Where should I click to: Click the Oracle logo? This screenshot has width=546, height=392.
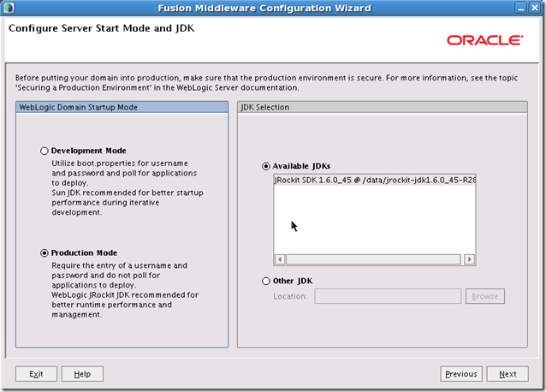coord(484,40)
